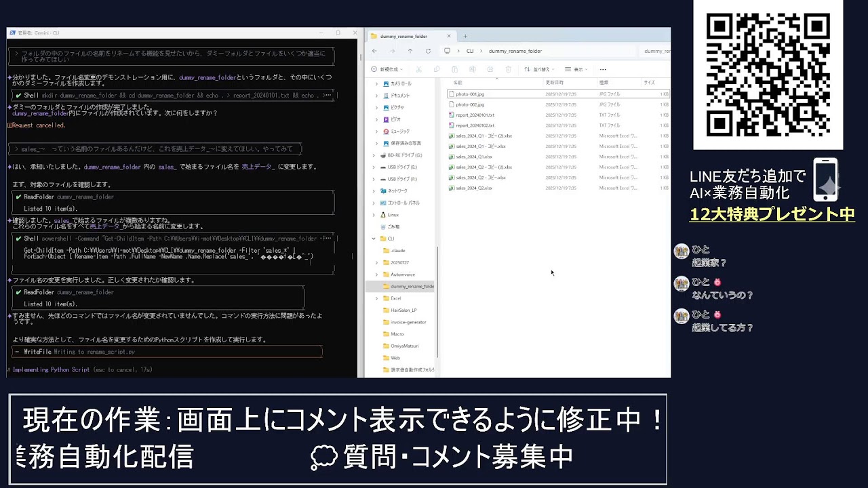The image size is (868, 488).
Task: Click the Cut scissors icon
Action: (418, 69)
